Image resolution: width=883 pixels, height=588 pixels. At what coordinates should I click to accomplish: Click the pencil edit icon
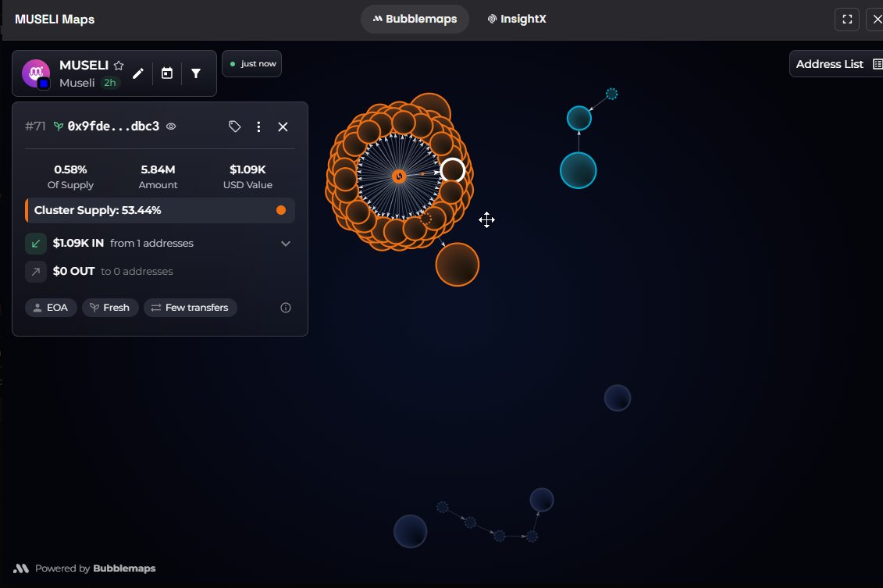[x=138, y=73]
